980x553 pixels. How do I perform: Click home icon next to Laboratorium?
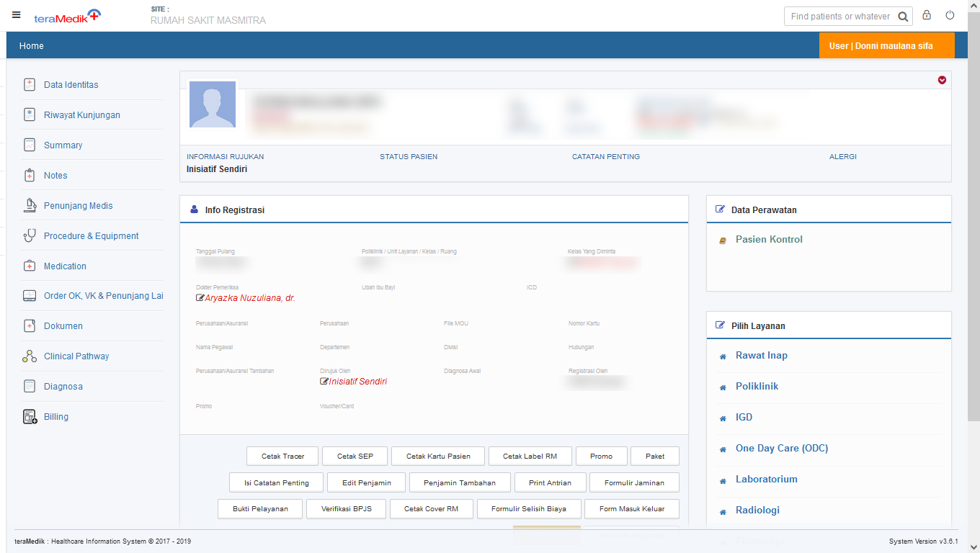tap(723, 480)
